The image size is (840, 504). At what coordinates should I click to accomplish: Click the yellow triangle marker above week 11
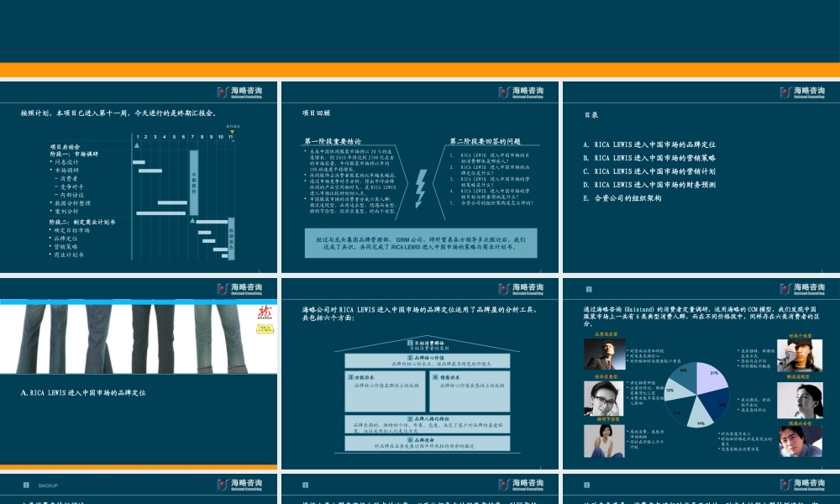pyautogui.click(x=232, y=131)
